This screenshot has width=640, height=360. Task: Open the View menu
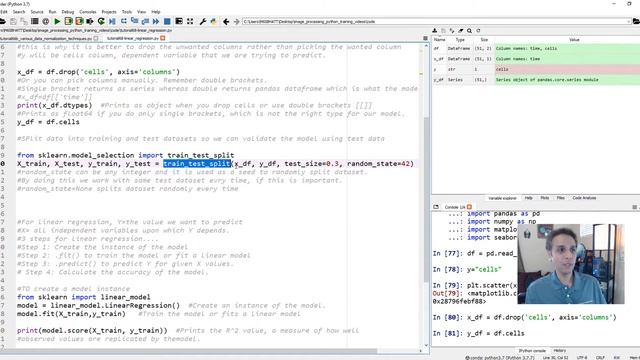pyautogui.click(x=141, y=12)
